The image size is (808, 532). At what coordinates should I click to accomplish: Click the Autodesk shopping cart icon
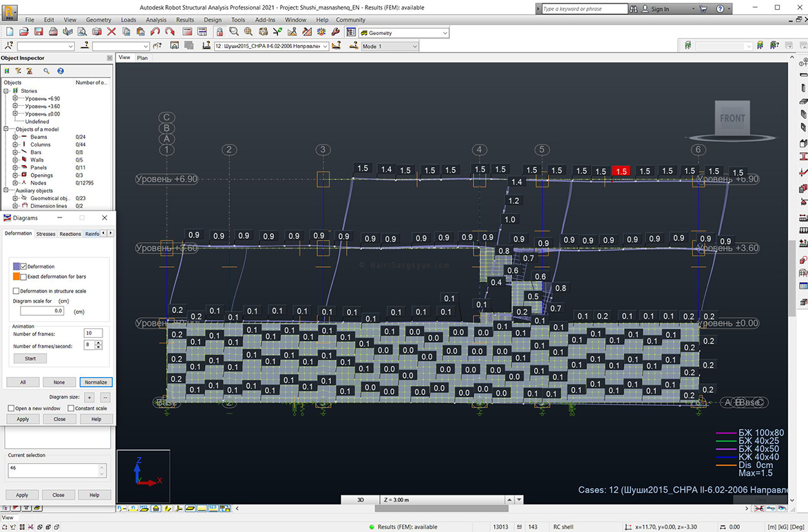703,9
